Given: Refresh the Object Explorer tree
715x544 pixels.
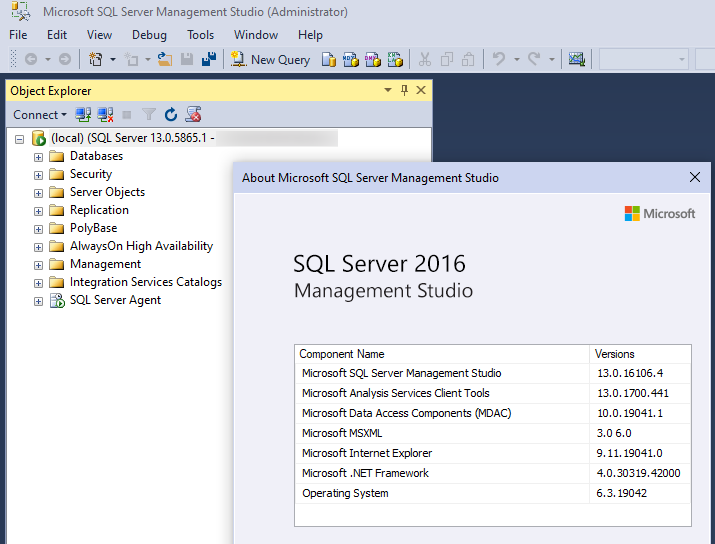Looking at the screenshot, I should point(171,114).
